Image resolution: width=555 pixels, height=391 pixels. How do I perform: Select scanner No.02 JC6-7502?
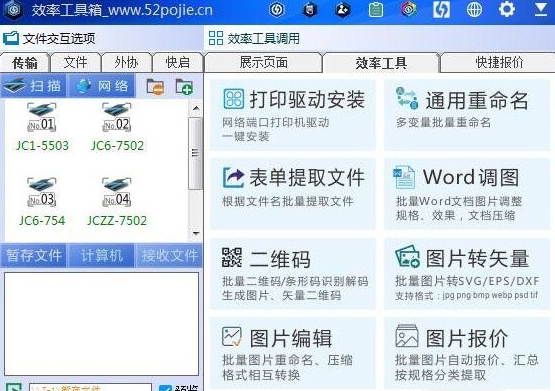(x=117, y=128)
